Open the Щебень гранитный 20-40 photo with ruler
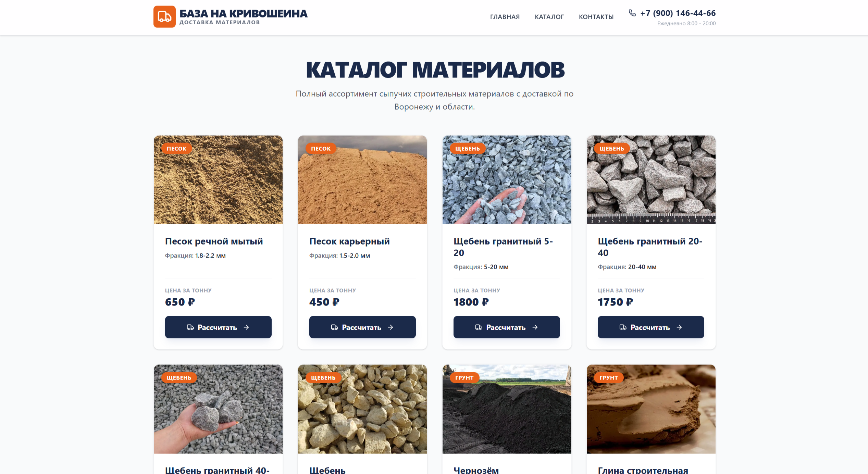Screen dimensions: 868x474 point(651,180)
